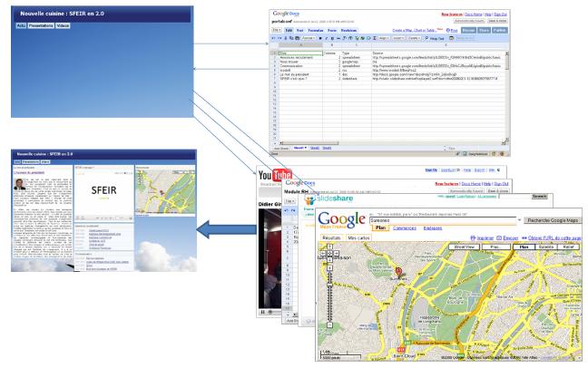Select Plan tab under Maps search box

[x=380, y=228]
